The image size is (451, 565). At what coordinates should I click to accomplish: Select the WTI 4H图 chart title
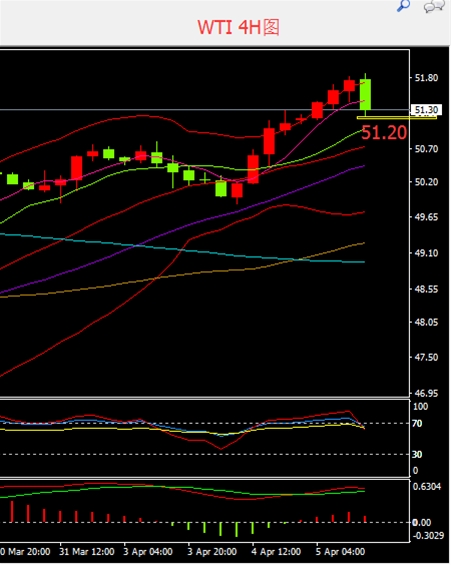238,27
